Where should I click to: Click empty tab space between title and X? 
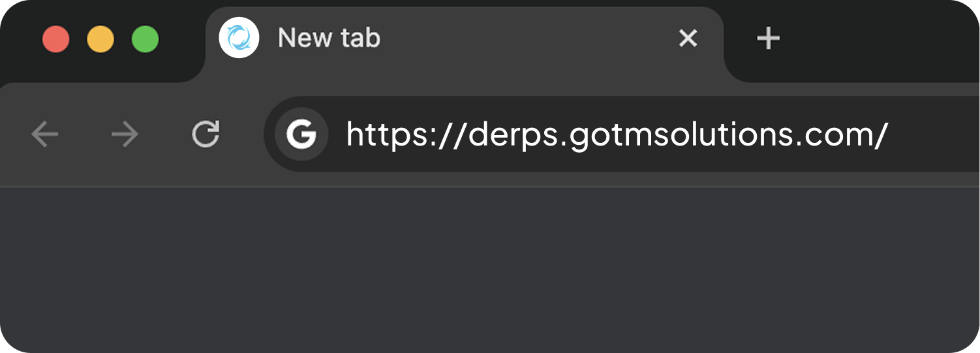[522, 38]
